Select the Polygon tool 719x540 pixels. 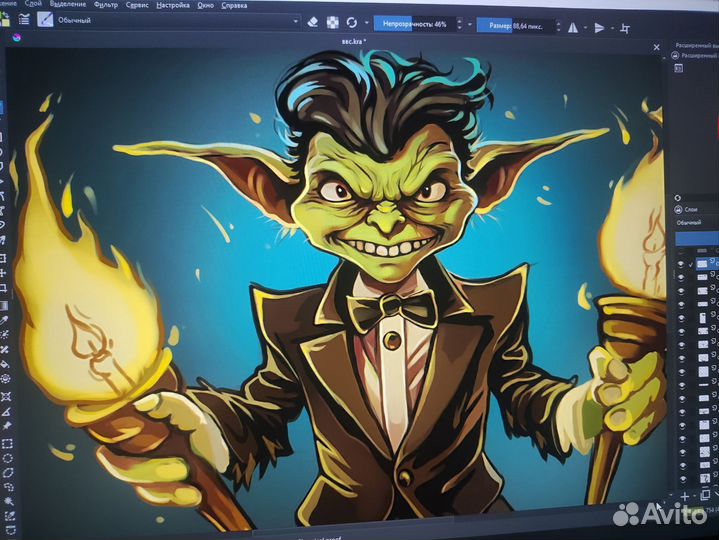click(x=1, y=166)
